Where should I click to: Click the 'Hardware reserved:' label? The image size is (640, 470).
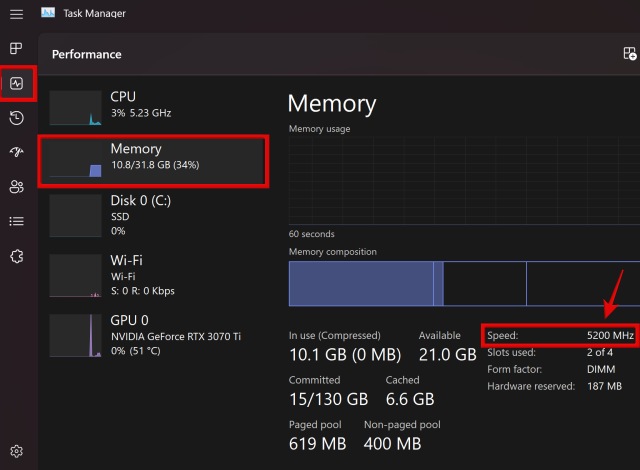(531, 386)
